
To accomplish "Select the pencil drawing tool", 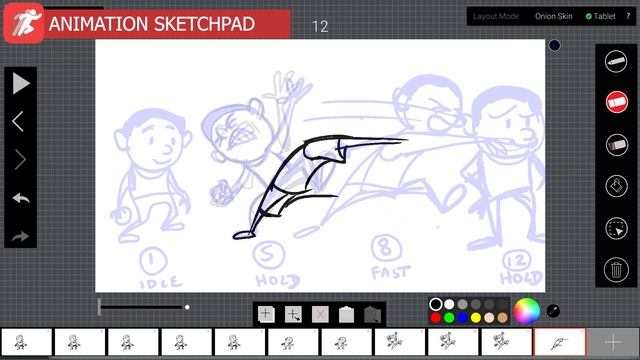I will (616, 62).
